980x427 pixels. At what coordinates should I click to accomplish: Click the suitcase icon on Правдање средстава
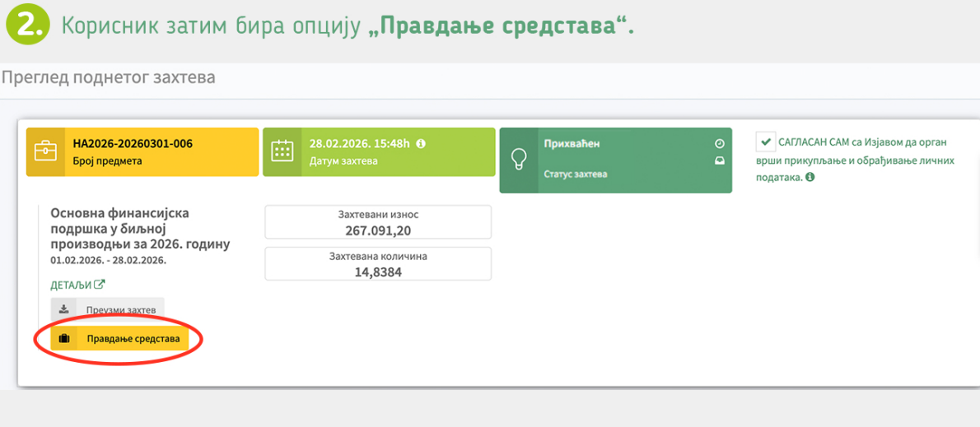click(63, 338)
